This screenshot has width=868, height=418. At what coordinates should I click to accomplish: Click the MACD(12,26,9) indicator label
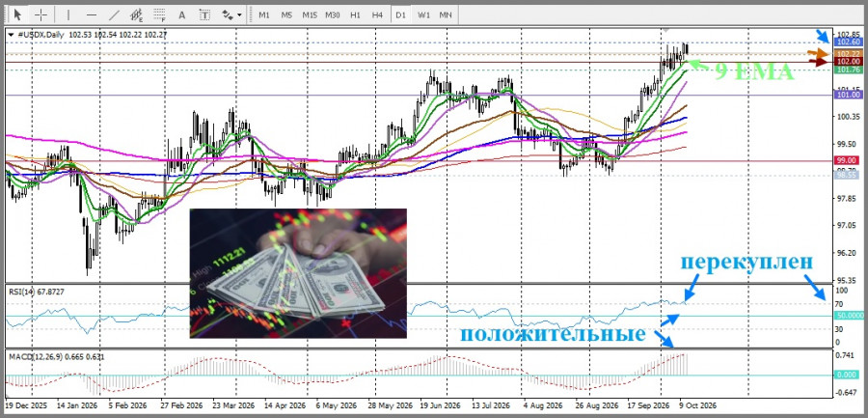(x=57, y=356)
